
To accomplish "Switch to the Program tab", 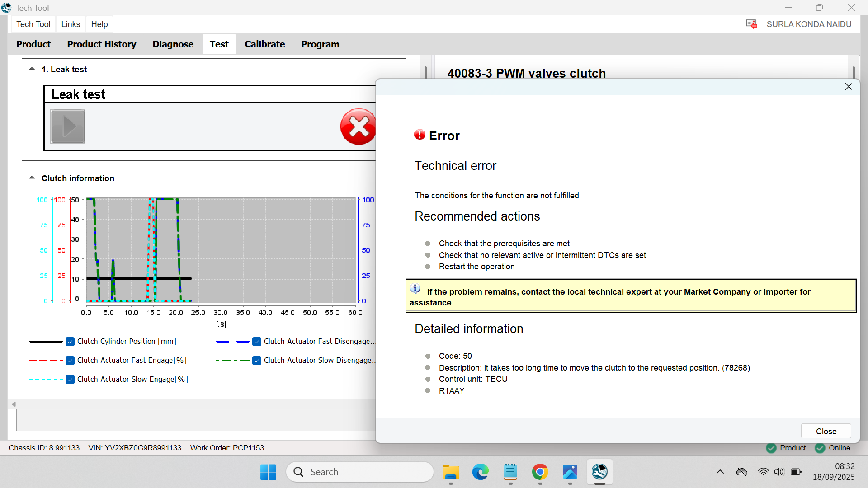I will 320,44.
